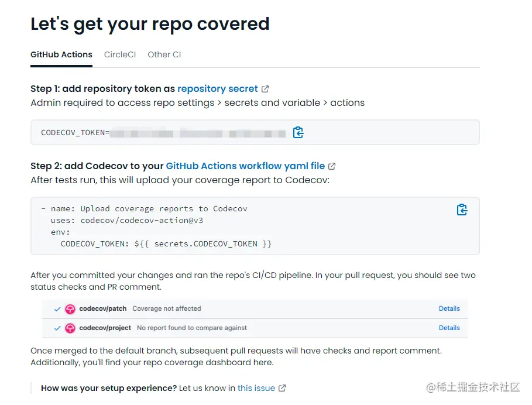Copy the CODECOV_TOKEN using the clipboard icon

(298, 132)
